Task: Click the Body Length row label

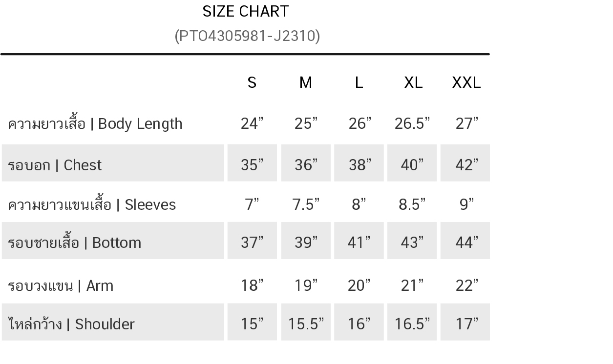Action: click(x=95, y=124)
